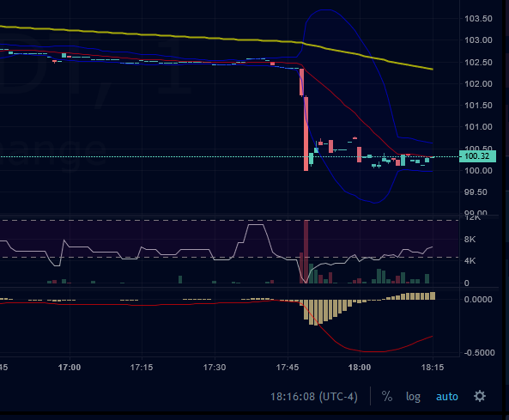Open the timezone menu showing UTC-4
Image resolution: width=509 pixels, height=420 pixels.
point(314,397)
